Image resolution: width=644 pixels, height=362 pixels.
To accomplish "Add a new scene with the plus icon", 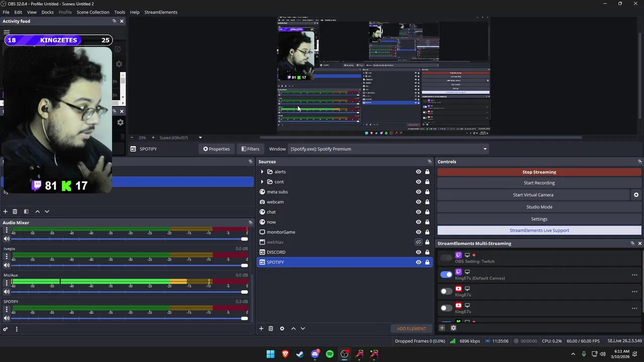I will 6,212.
